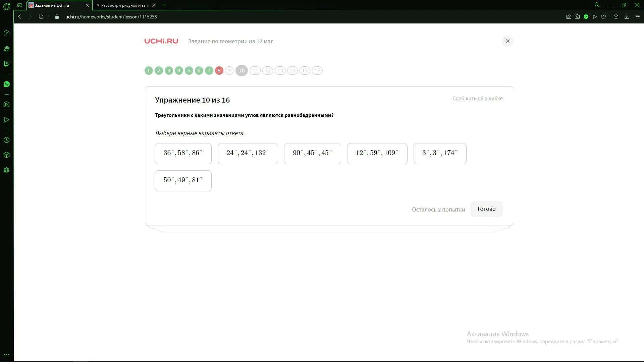This screenshot has height=362, width=644.
Task: Go to exercise number 8
Action: (219, 71)
